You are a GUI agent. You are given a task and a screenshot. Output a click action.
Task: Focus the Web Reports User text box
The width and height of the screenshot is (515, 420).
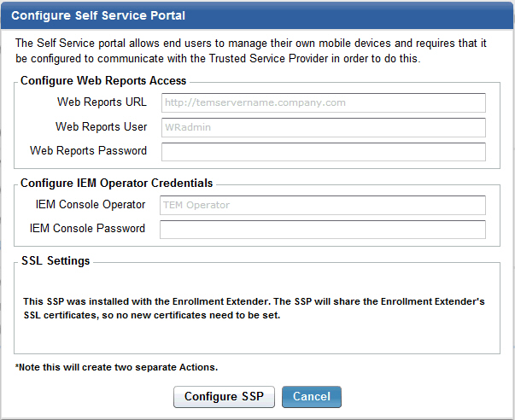click(x=323, y=127)
